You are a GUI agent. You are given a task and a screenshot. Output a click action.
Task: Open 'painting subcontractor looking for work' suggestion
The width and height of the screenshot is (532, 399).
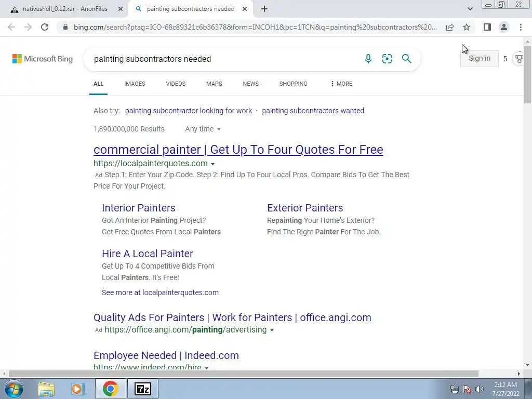pyautogui.click(x=189, y=111)
